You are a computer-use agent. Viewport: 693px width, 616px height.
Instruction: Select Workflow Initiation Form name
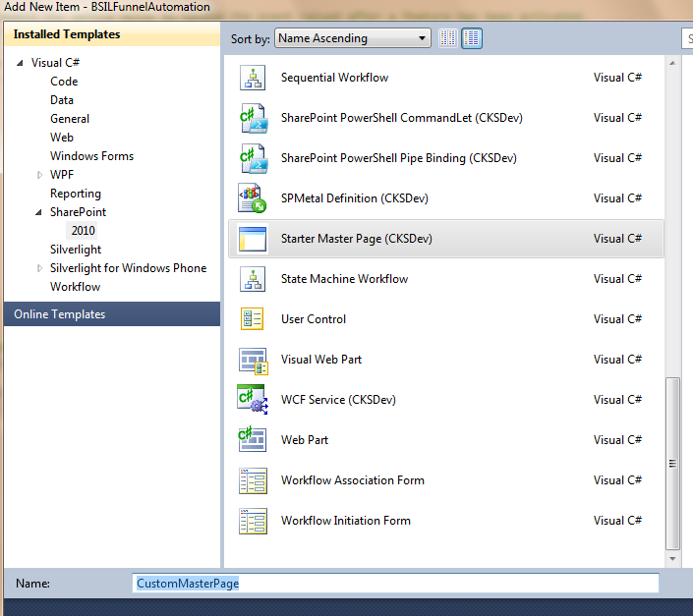346,520
